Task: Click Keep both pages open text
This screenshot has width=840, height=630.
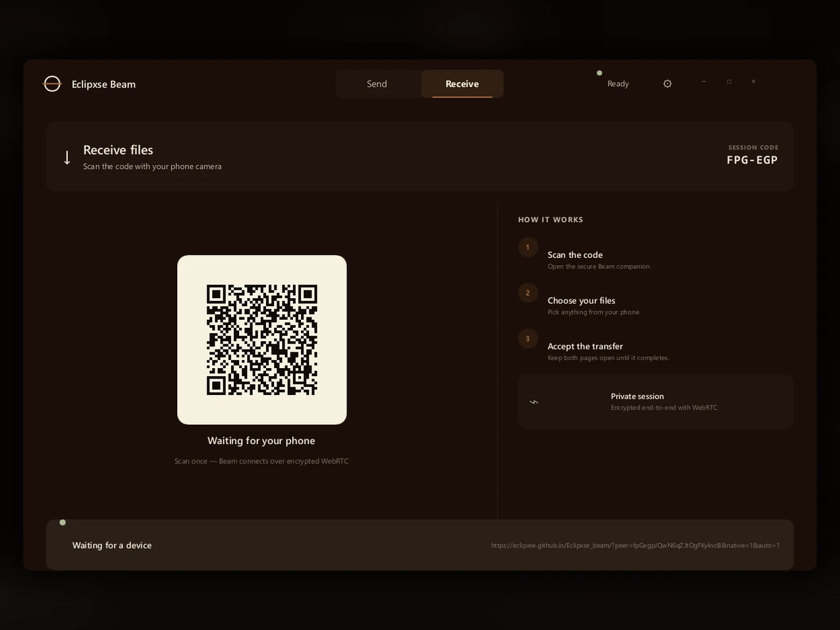Action: click(608, 358)
